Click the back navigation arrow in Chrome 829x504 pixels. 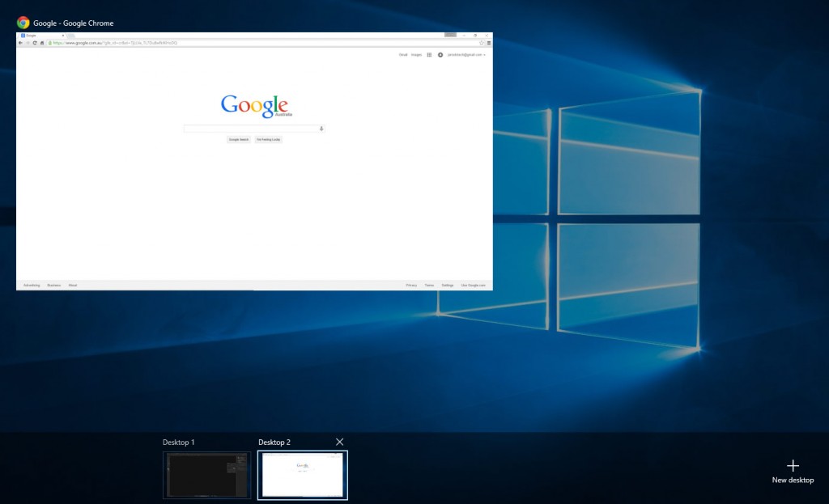click(21, 41)
